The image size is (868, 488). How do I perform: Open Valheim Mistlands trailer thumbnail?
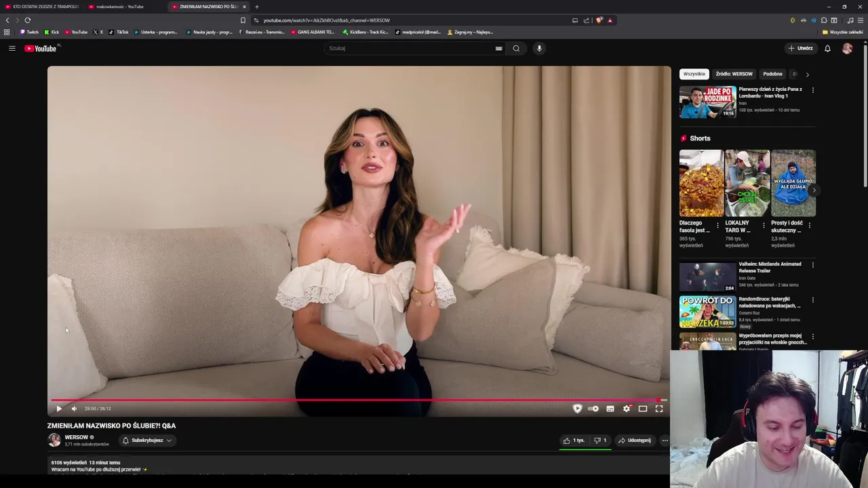(x=707, y=277)
